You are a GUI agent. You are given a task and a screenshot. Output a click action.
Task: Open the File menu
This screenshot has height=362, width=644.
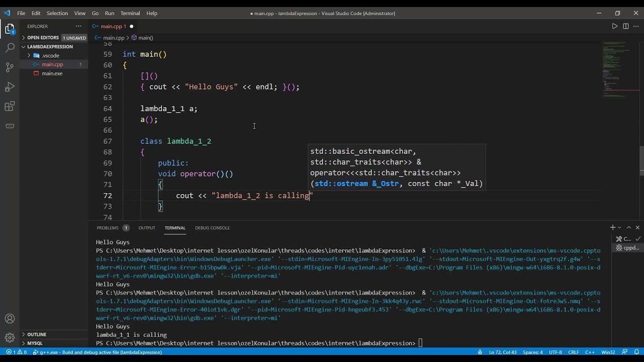click(21, 13)
